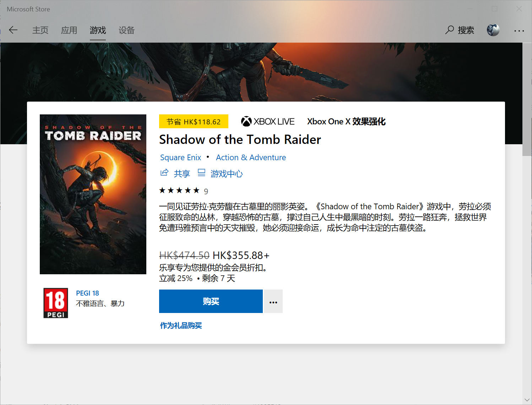Open the user account avatar

click(493, 30)
